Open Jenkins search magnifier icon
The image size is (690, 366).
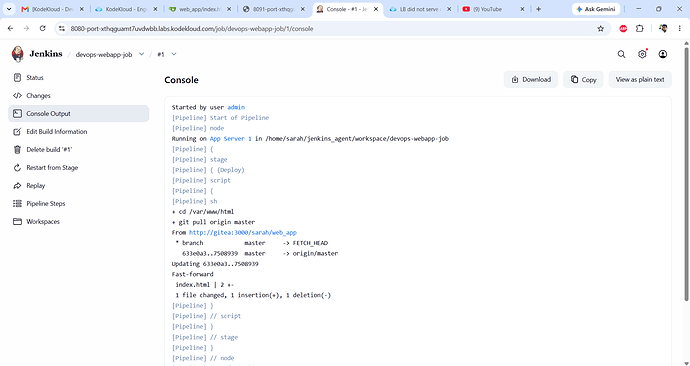pos(621,54)
